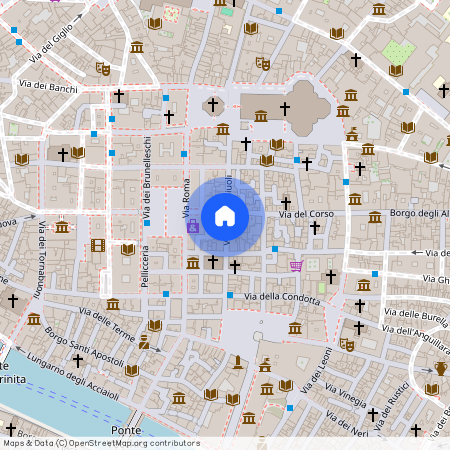Open the cinema film-strip icon
450x450 pixels.
pos(98,245)
